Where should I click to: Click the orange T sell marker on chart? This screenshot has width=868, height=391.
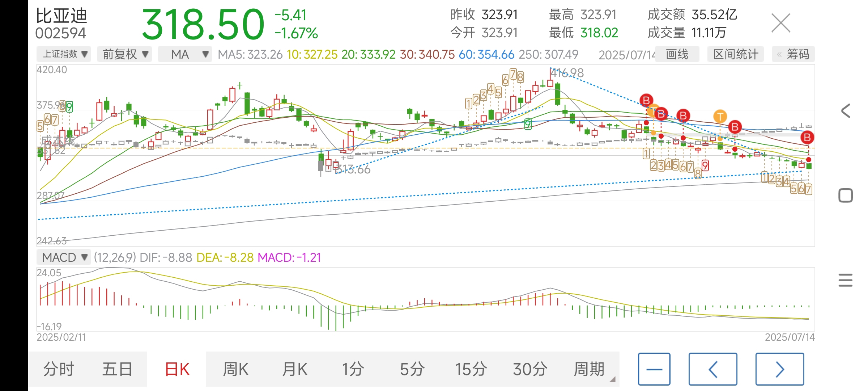pyautogui.click(x=720, y=117)
